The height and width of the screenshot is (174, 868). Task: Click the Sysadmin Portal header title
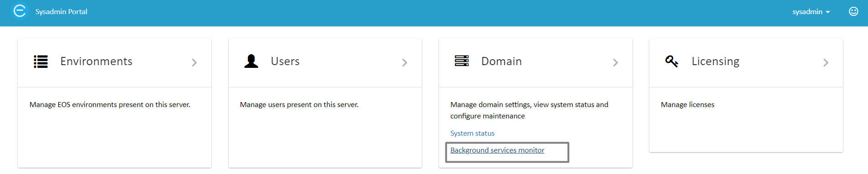click(61, 12)
